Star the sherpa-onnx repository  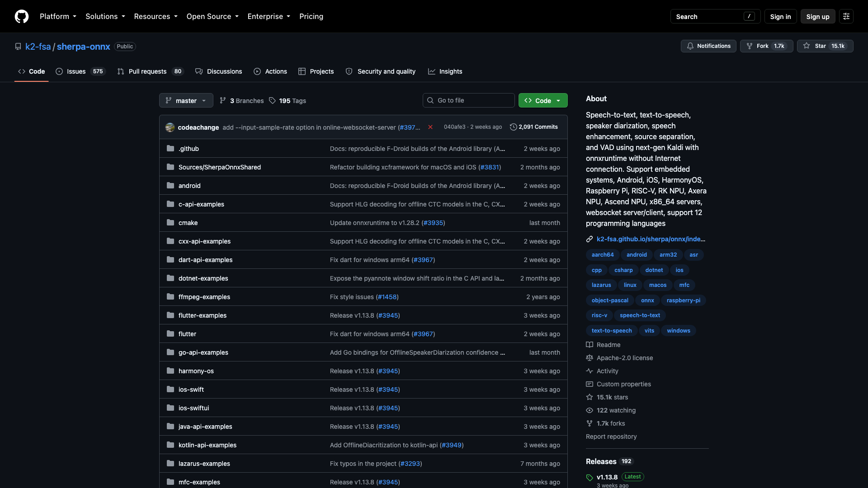point(825,46)
